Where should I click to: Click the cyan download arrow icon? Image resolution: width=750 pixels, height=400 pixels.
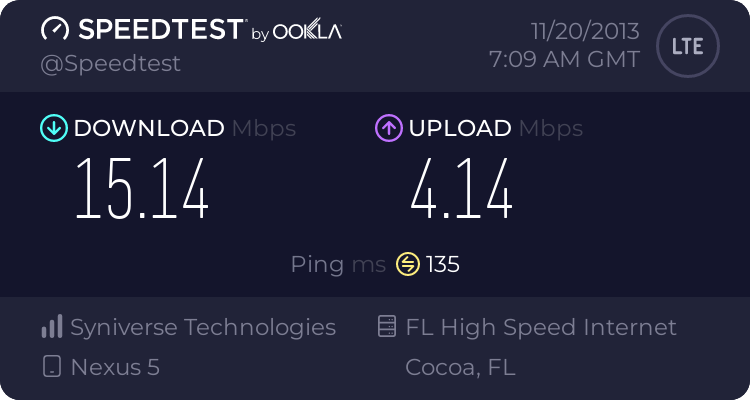54,128
